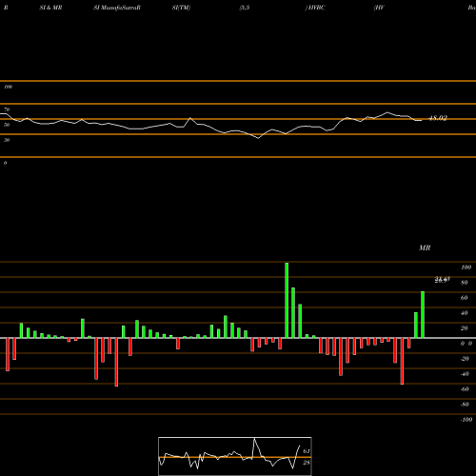Select the RSI current value 48.02

[x=438, y=118]
